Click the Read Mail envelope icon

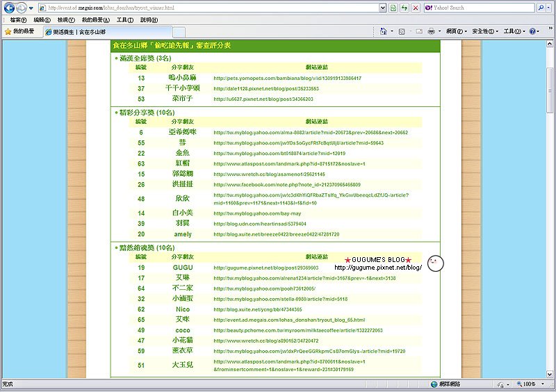[419, 31]
